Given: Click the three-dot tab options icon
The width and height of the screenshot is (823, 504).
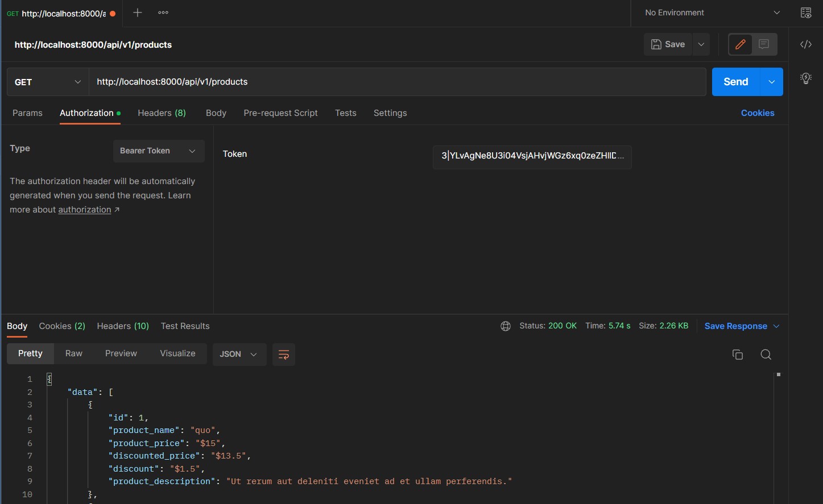Looking at the screenshot, I should (163, 13).
